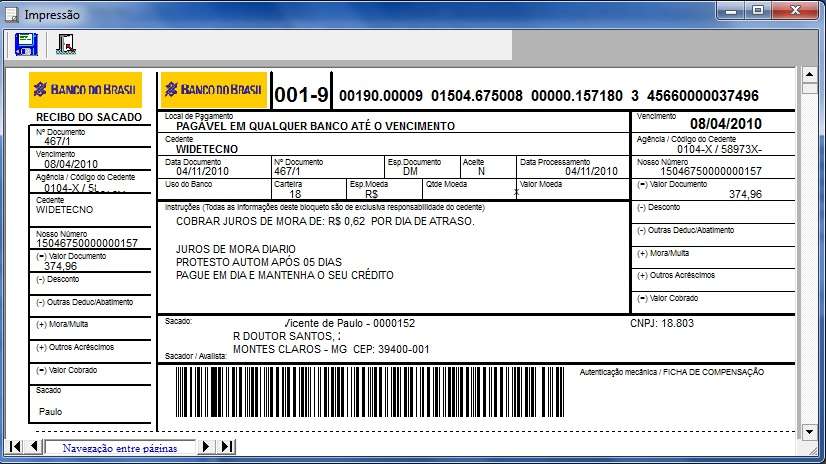Click the exit door icon in toolbar
The width and height of the screenshot is (826, 464).
(x=66, y=45)
